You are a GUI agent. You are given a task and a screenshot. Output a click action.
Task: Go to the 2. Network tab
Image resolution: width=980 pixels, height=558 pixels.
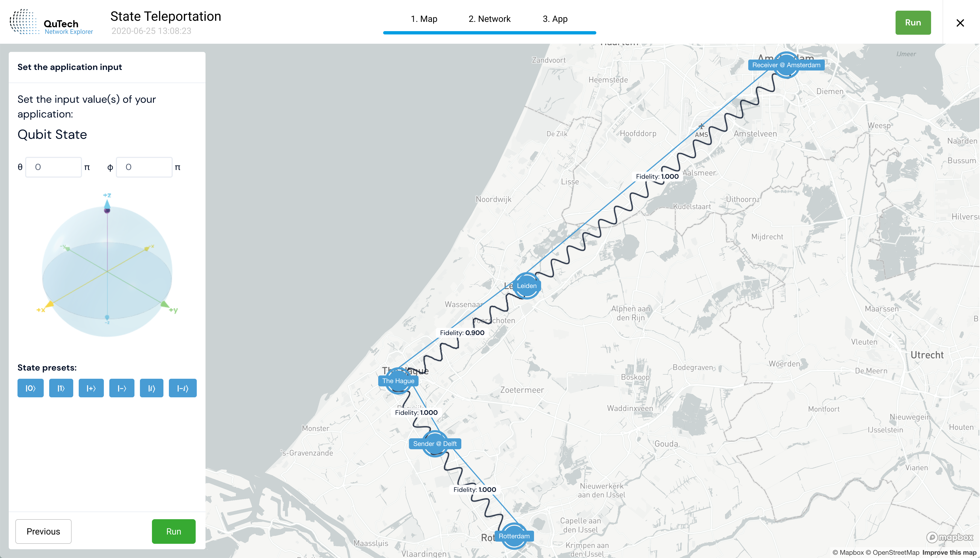click(489, 19)
